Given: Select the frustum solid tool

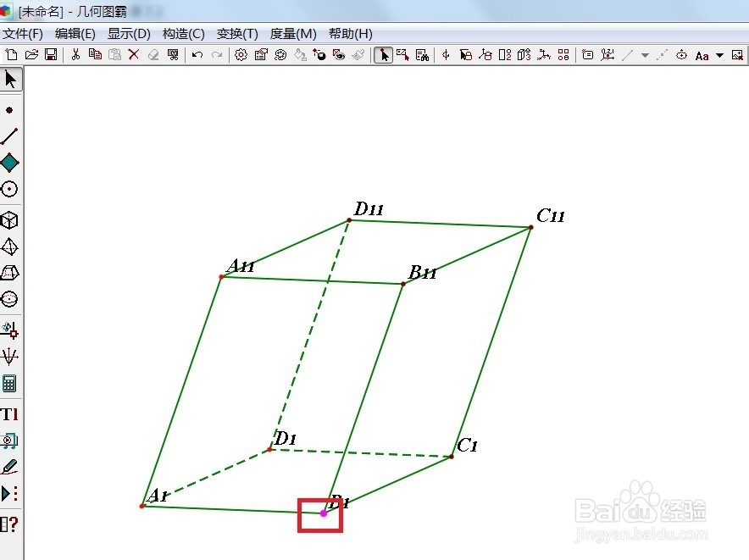Looking at the screenshot, I should point(9,273).
